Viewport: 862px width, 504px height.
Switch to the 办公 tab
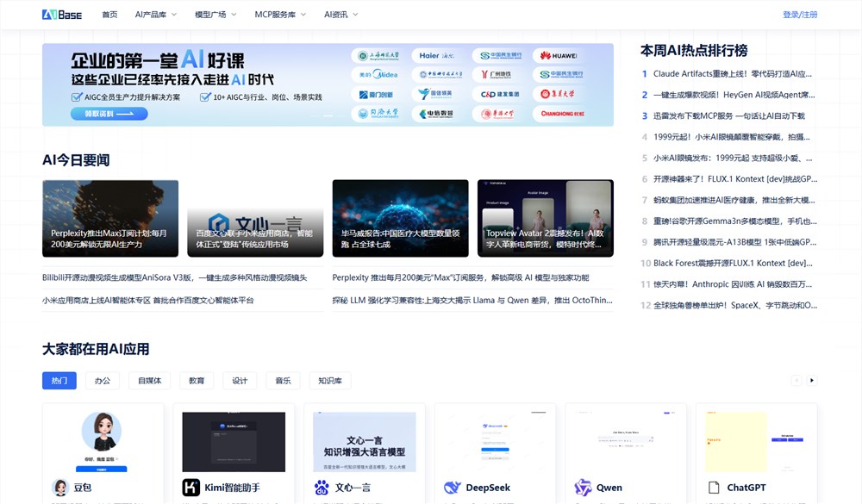[103, 380]
